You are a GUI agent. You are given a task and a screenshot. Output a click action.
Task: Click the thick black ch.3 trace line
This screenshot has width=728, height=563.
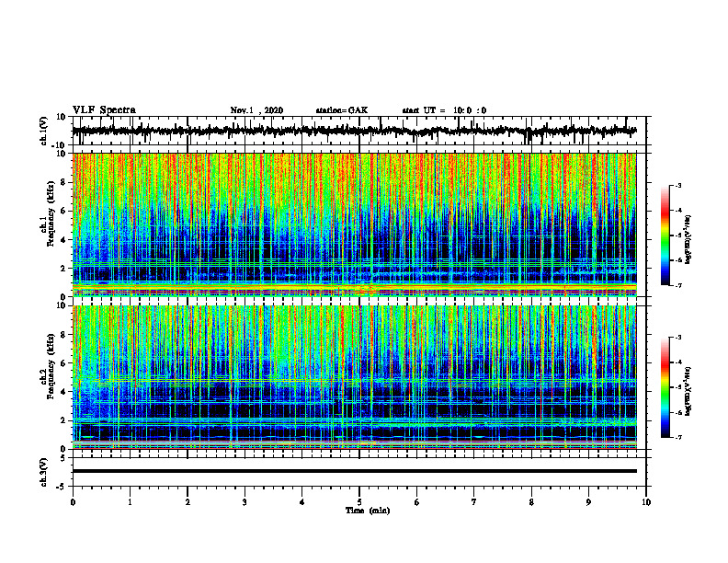354,471
